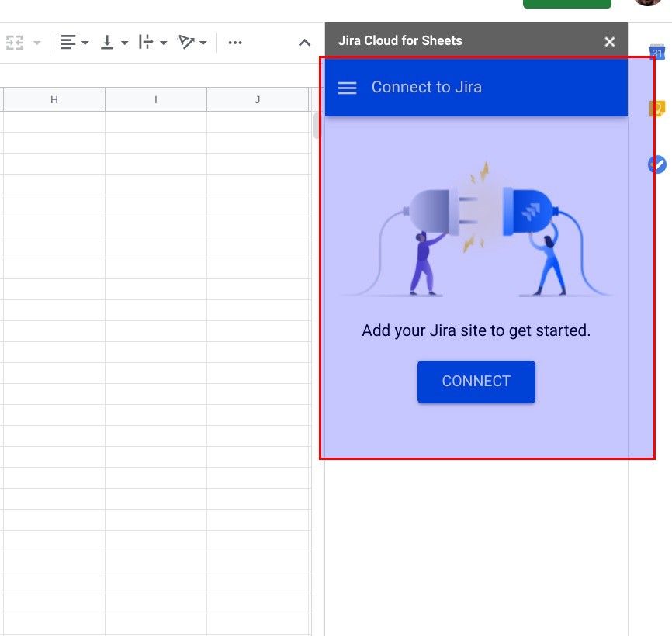Click the vertical align icon

click(x=107, y=42)
